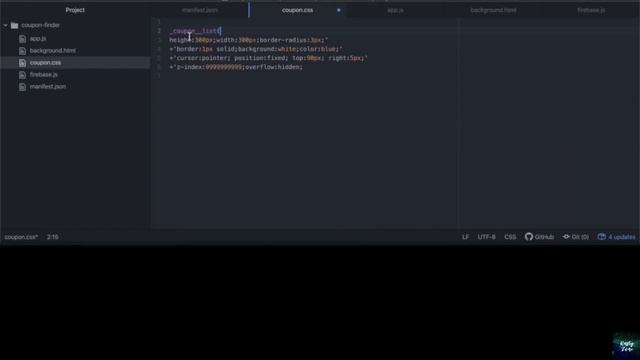
Task: Click the manifest.json file icon
Action: (x=22, y=87)
